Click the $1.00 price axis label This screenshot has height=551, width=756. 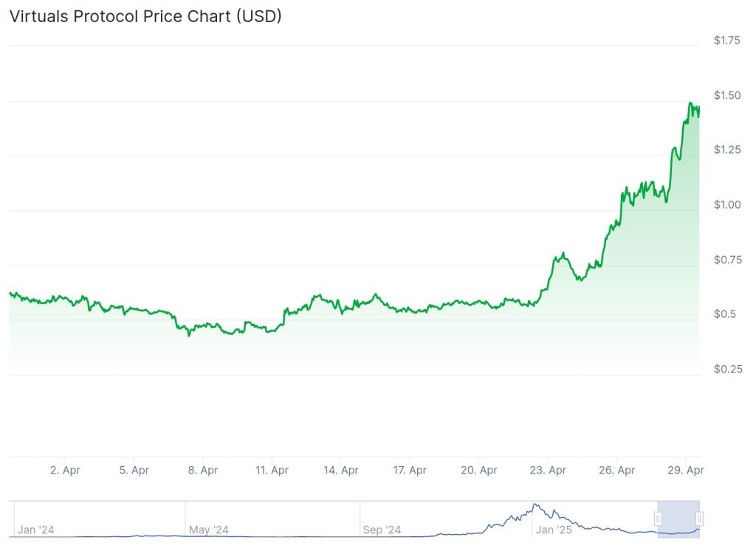coord(727,205)
